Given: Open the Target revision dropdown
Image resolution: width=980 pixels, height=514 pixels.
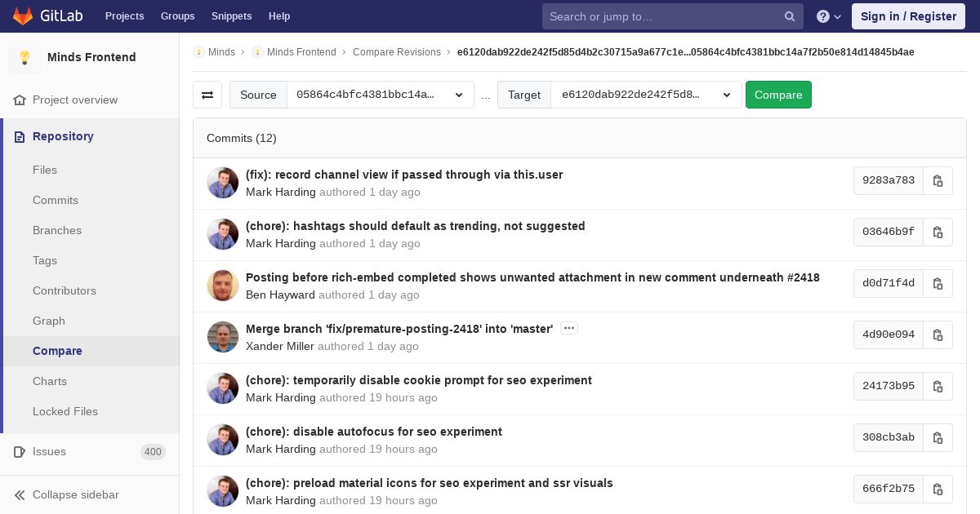Looking at the screenshot, I should [x=645, y=95].
